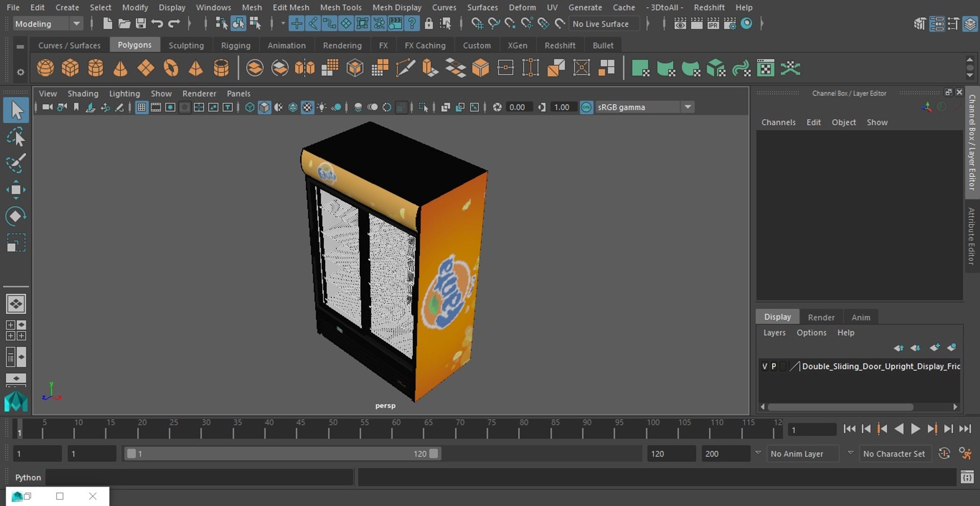Toggle the viewport grid display button
This screenshot has height=506, width=980.
(141, 107)
